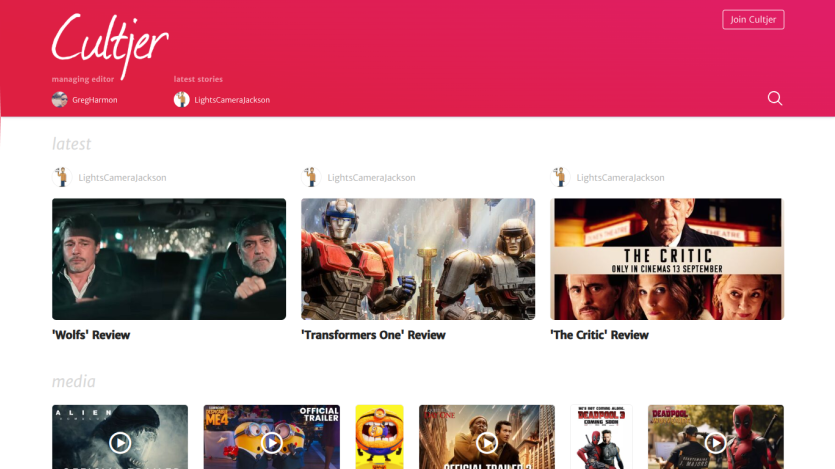This screenshot has width=835, height=469.
Task: Play the Deadpool video on the right
Action: (x=715, y=442)
